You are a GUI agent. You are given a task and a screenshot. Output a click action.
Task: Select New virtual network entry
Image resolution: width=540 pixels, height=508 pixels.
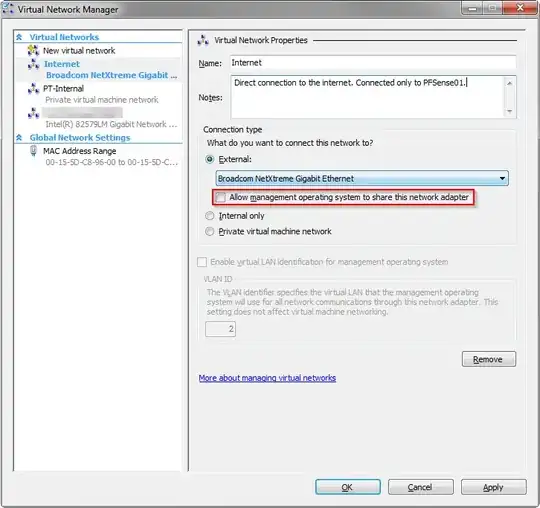(x=79, y=51)
